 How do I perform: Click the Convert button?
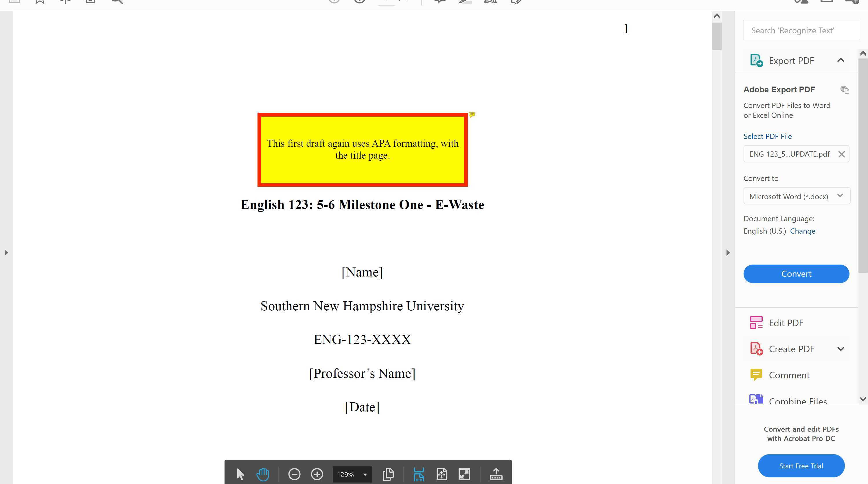coord(796,274)
